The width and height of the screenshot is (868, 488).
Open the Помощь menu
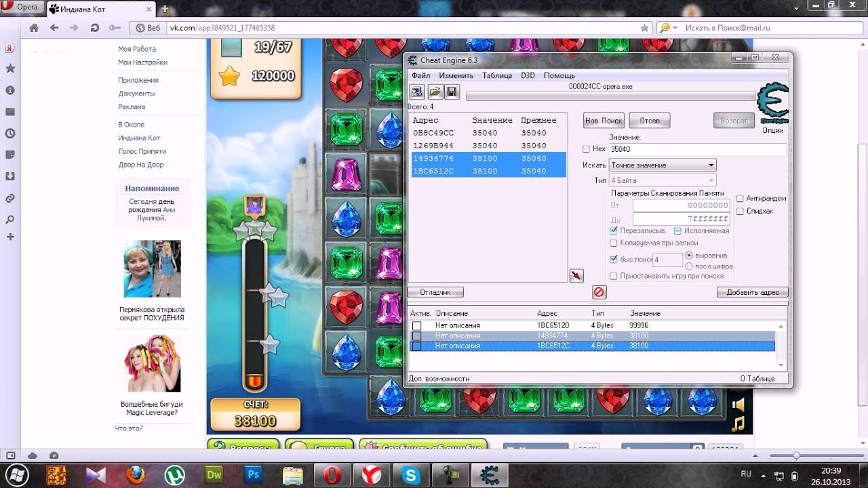559,75
